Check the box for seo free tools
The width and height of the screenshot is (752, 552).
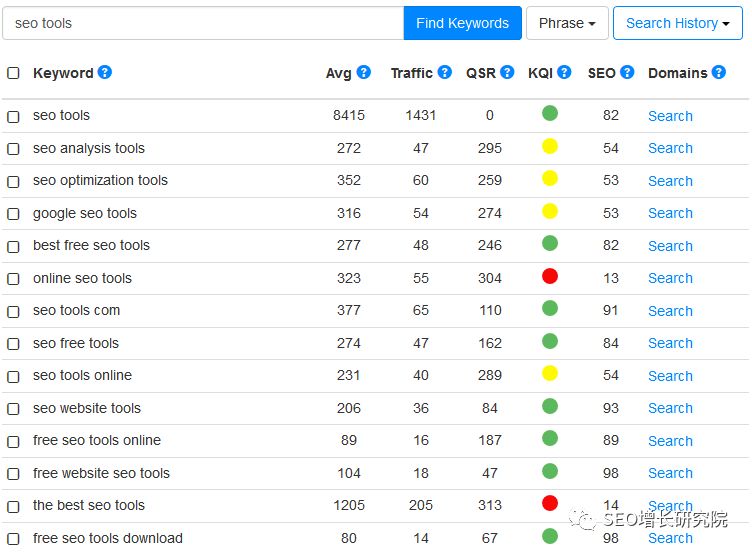(13, 344)
